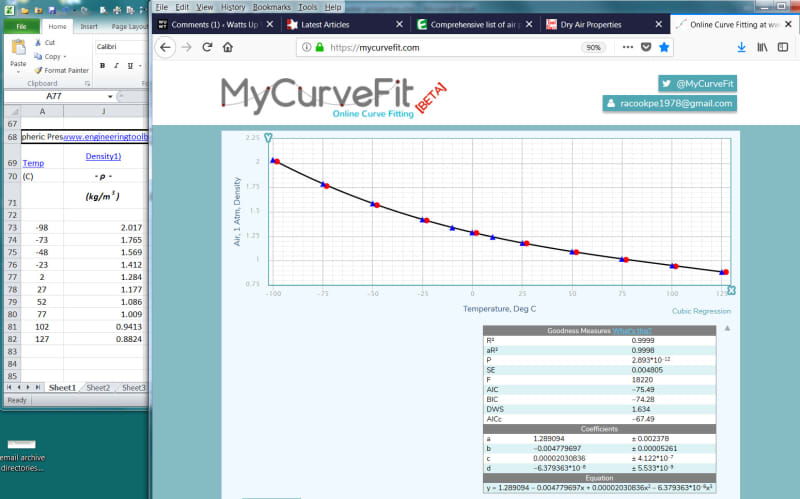
Task: Click Cut in Excel clipboard group
Action: (x=44, y=42)
